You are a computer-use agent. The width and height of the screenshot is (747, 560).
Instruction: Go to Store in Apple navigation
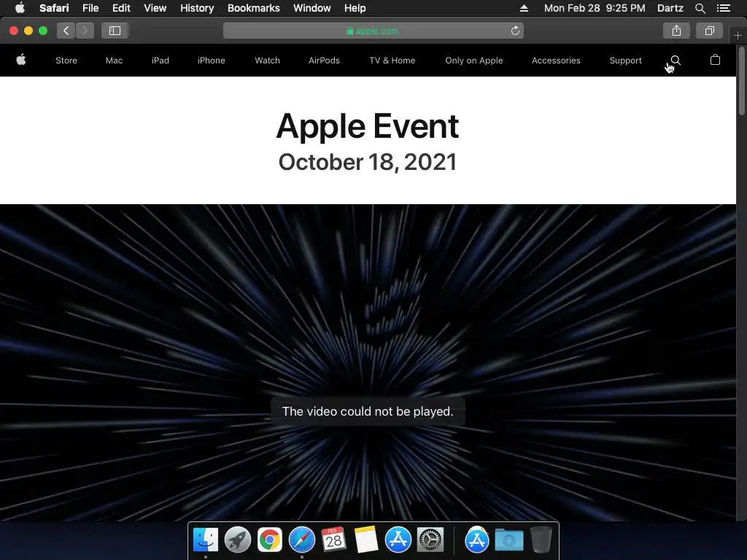click(x=66, y=61)
